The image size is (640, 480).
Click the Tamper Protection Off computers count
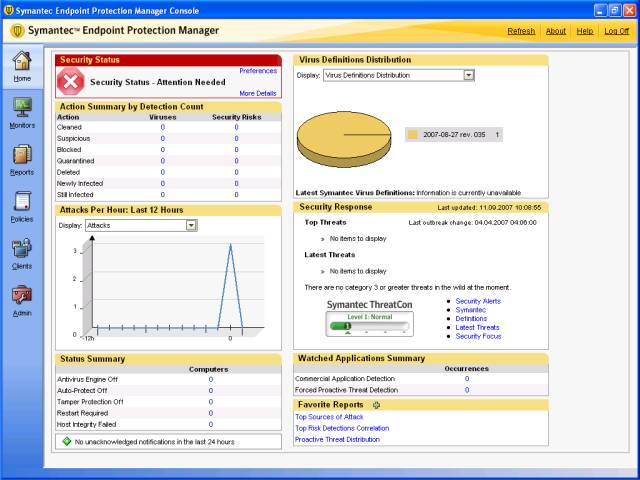click(x=211, y=402)
